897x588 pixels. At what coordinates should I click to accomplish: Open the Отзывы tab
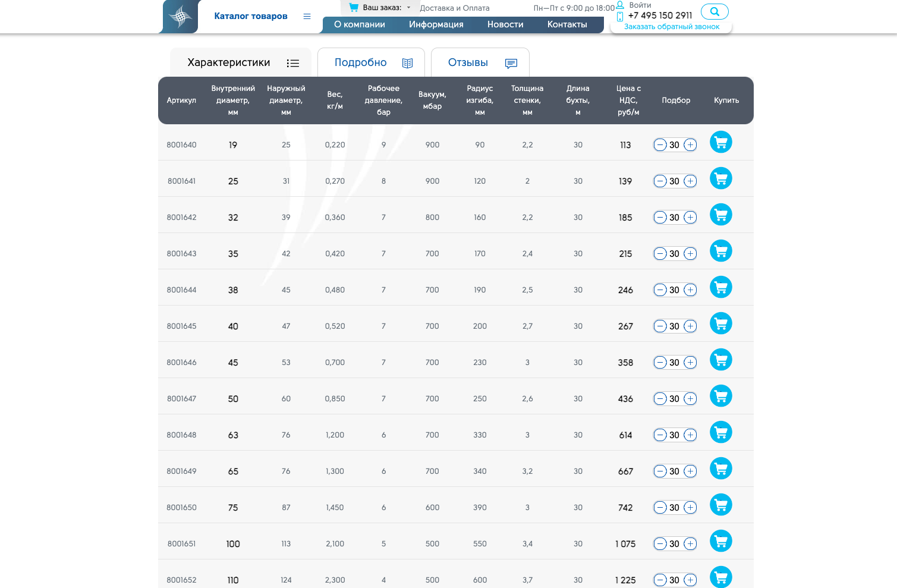pos(480,62)
